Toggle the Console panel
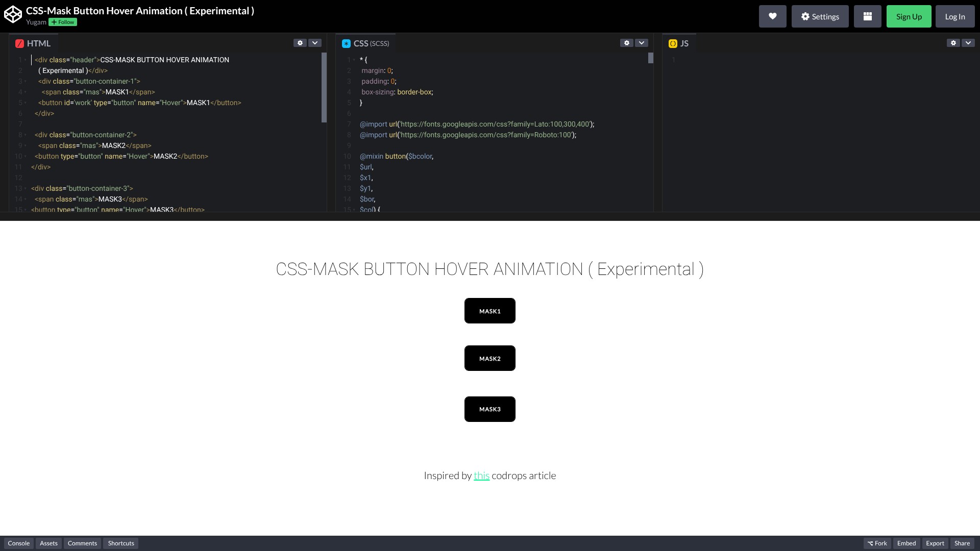This screenshot has width=980, height=551. pos(19,543)
